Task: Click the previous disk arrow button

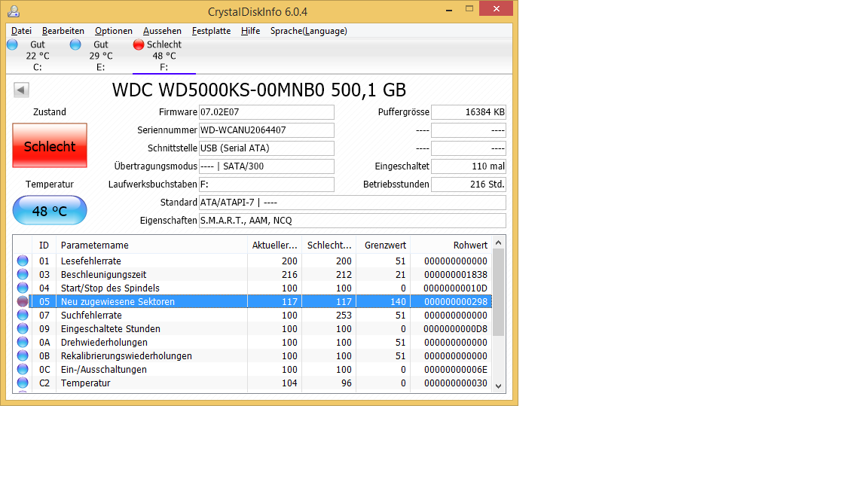Action: pos(21,90)
